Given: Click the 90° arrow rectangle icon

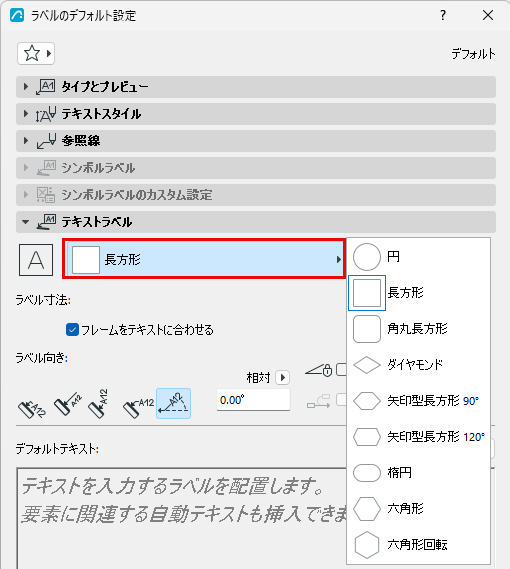Looking at the screenshot, I should click(367, 401).
